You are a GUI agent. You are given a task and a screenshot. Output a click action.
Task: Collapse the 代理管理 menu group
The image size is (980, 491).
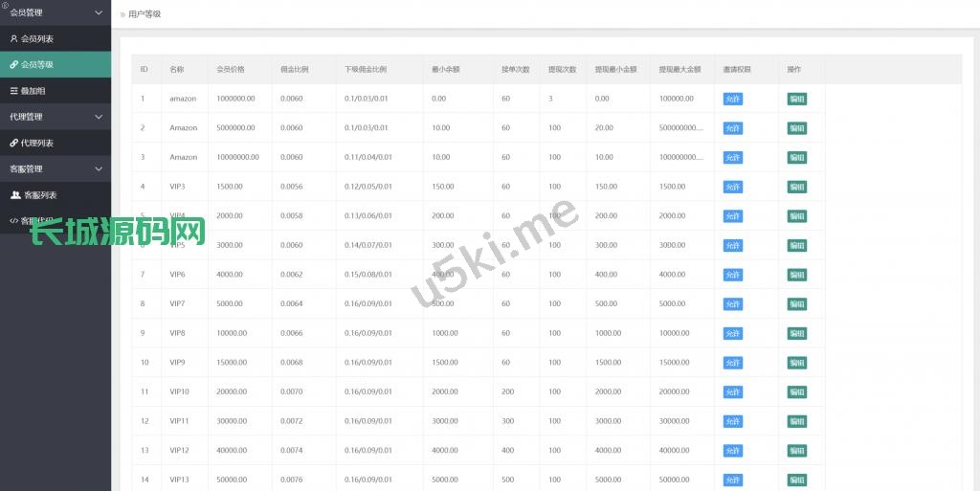tap(99, 117)
